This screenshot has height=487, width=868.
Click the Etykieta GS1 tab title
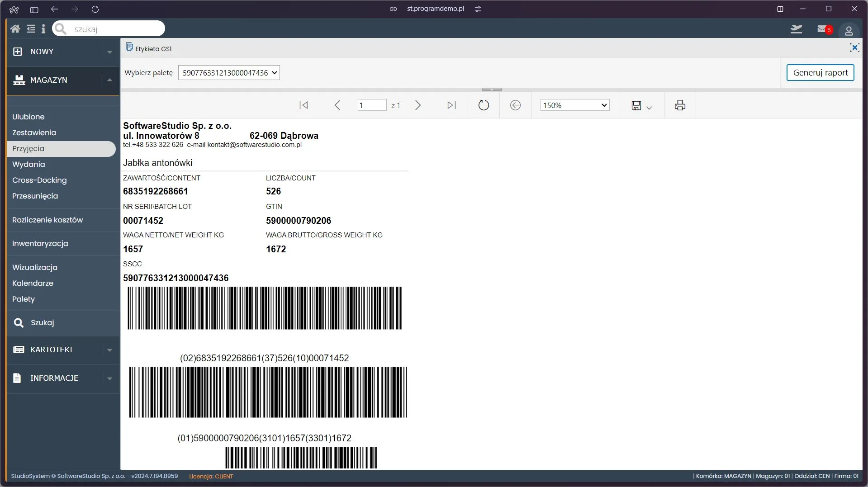click(153, 49)
